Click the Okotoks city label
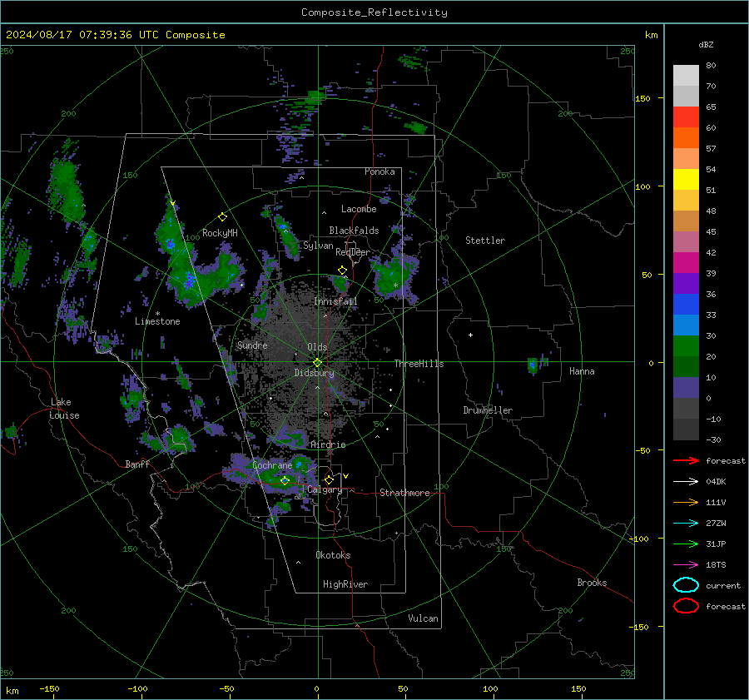The width and height of the screenshot is (749, 700). [333, 555]
